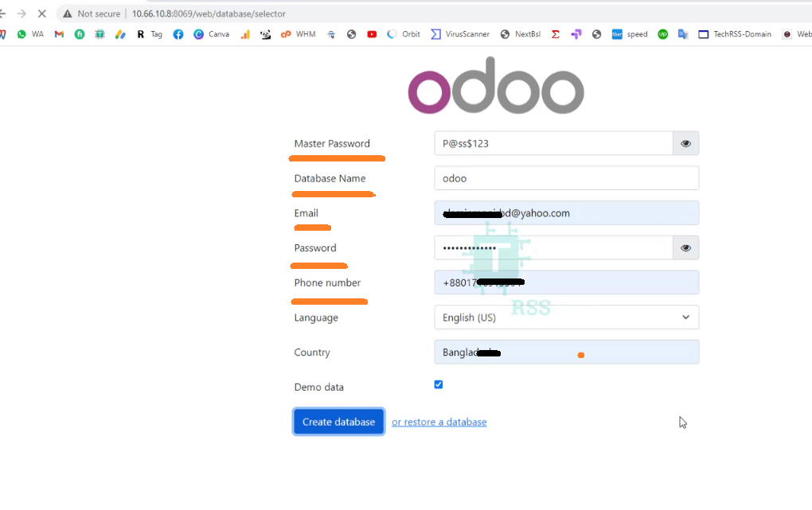Click into the Country field
This screenshot has height=510, width=812.
point(567,352)
